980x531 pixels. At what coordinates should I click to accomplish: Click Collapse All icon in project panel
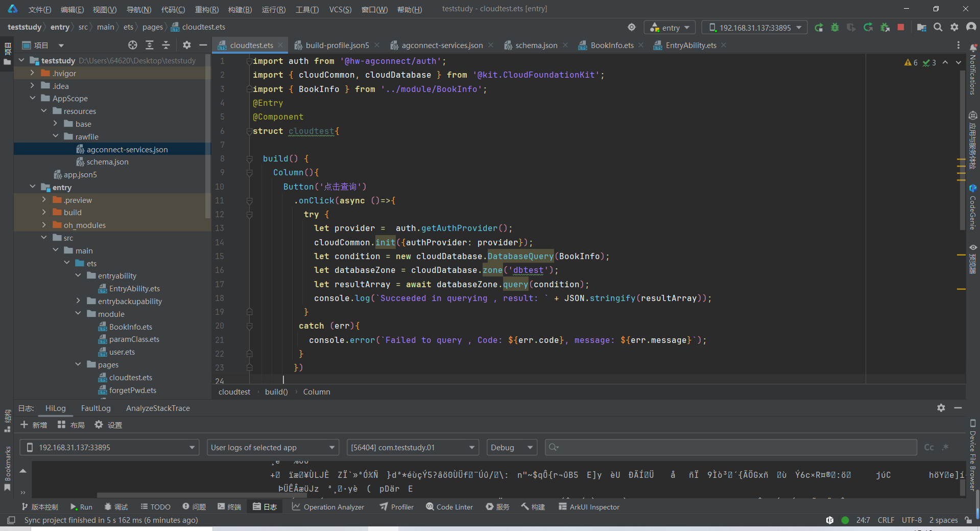(166, 45)
